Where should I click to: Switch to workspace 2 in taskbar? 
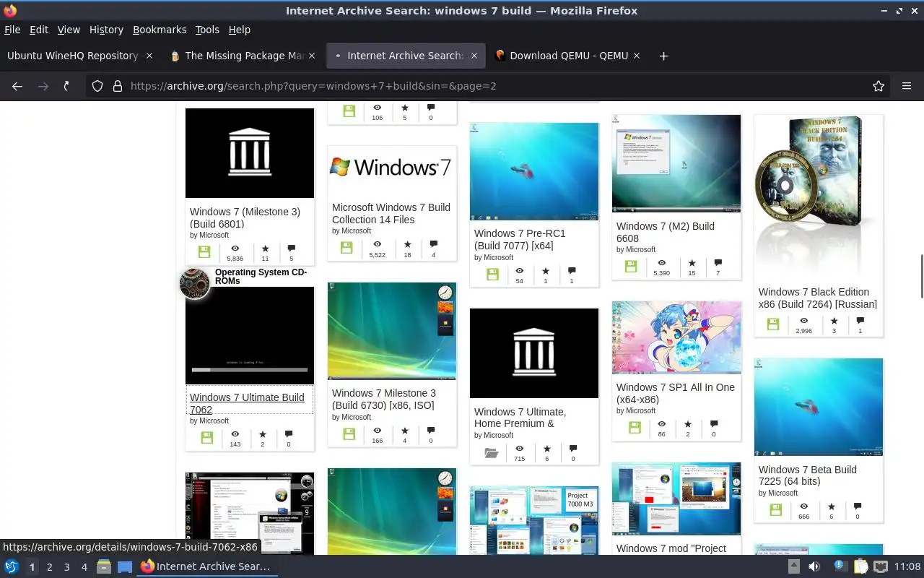[49, 567]
